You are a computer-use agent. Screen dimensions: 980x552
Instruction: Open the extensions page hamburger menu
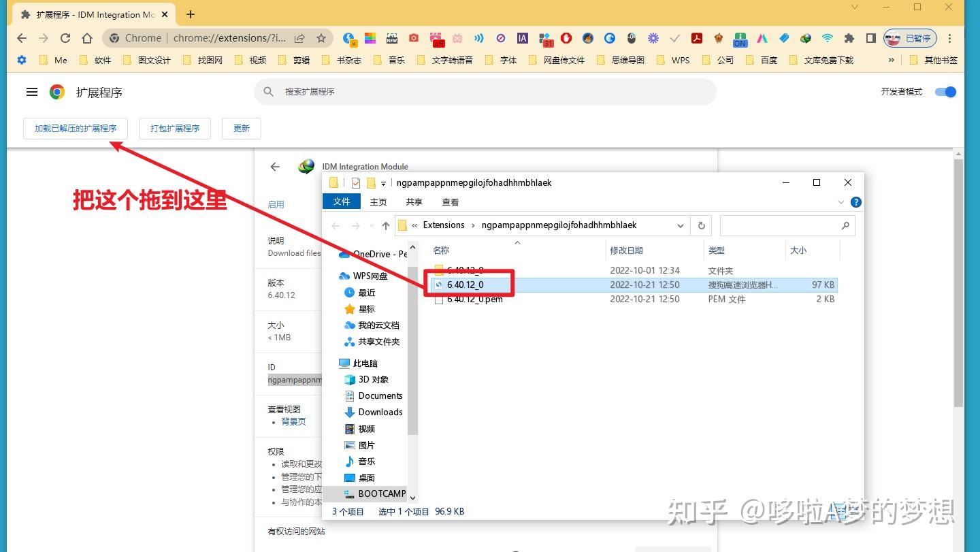click(31, 92)
